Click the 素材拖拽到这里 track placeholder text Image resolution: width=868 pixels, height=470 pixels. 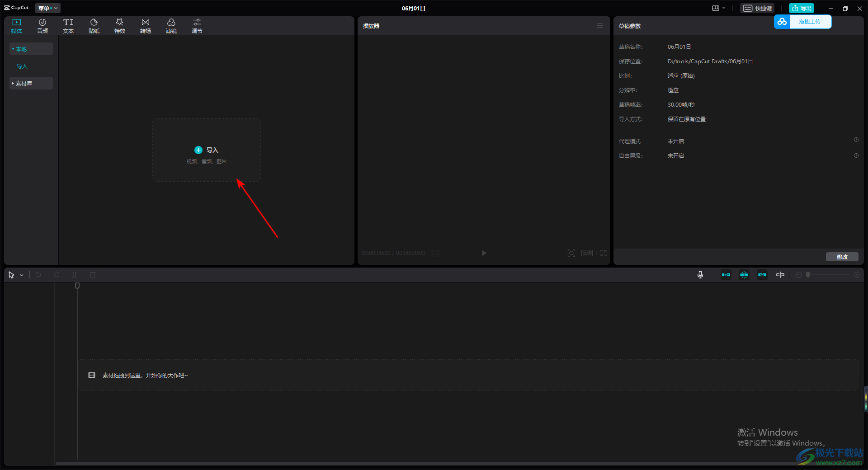pos(145,376)
